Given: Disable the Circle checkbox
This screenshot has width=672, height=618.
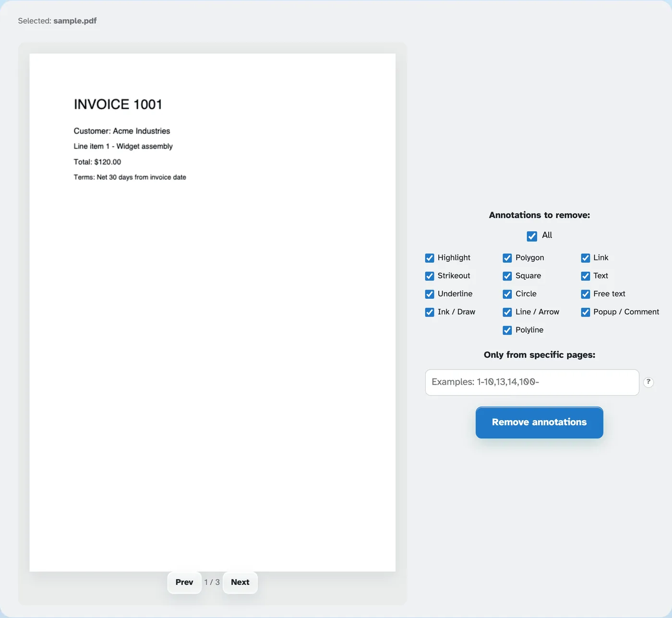Looking at the screenshot, I should pyautogui.click(x=507, y=294).
